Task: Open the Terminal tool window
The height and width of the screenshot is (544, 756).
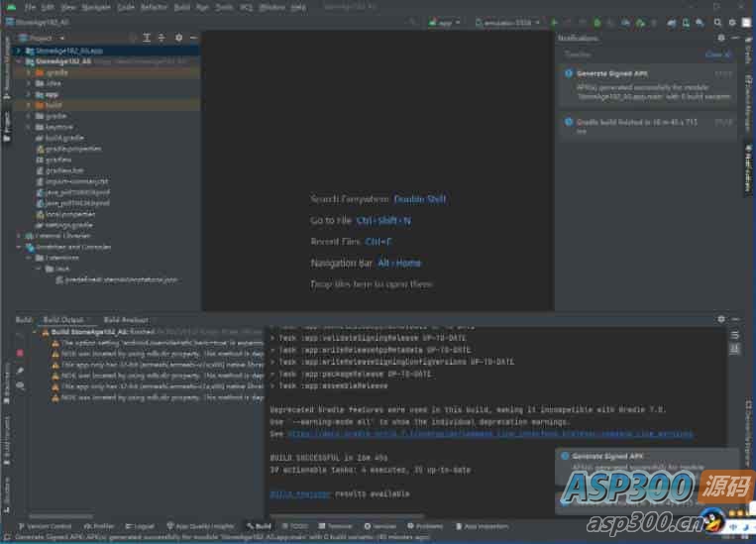Action: [x=335, y=526]
